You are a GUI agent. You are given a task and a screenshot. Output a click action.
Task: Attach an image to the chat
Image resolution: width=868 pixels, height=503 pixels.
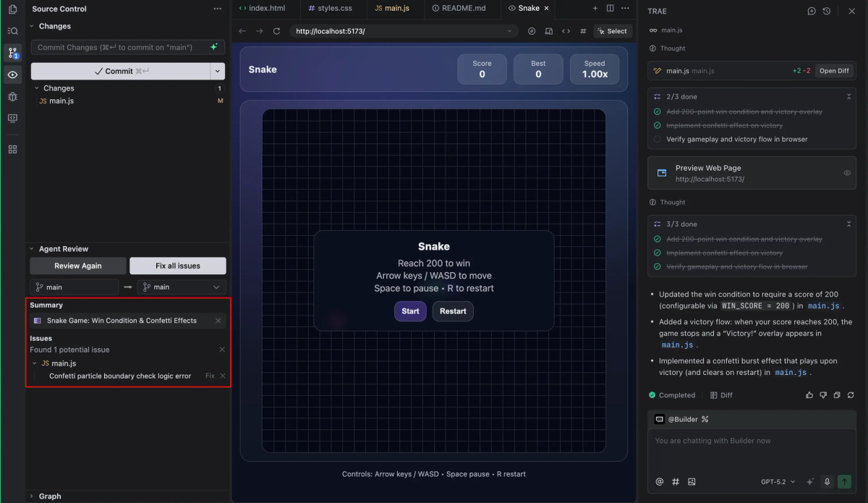(692, 481)
